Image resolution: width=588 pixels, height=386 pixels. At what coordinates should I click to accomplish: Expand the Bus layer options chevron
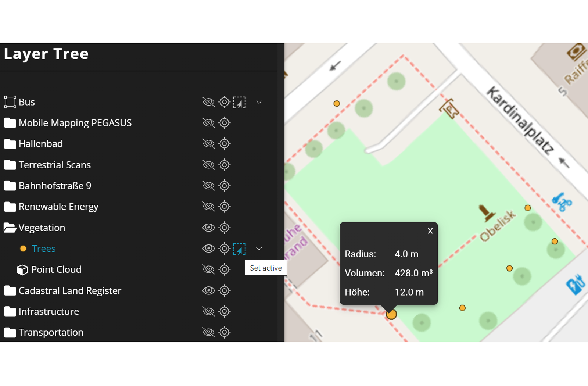tap(259, 102)
